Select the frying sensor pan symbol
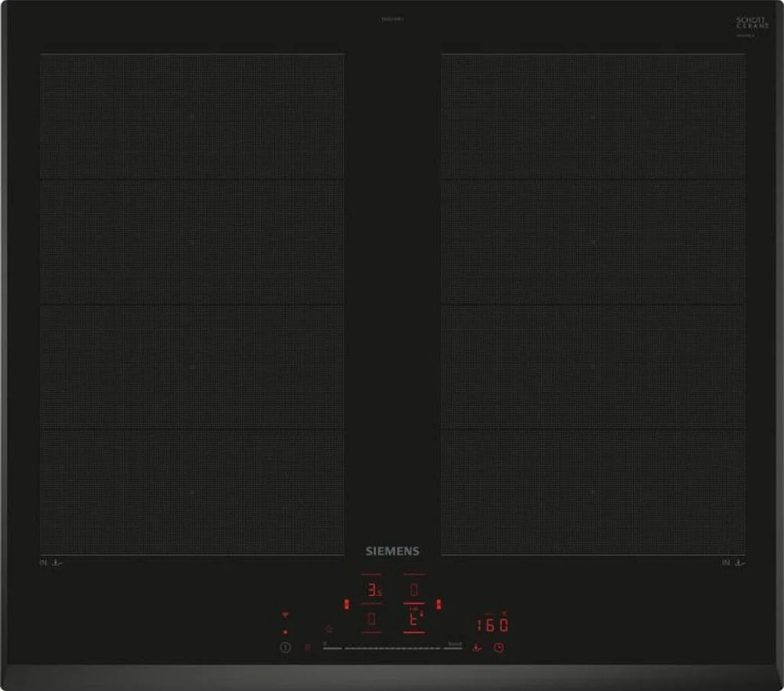 coord(477,647)
